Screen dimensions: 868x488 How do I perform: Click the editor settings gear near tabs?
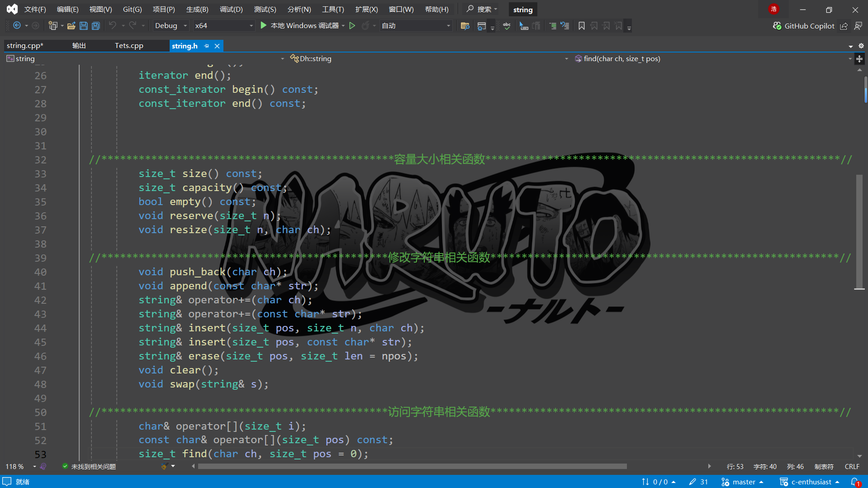861,46
